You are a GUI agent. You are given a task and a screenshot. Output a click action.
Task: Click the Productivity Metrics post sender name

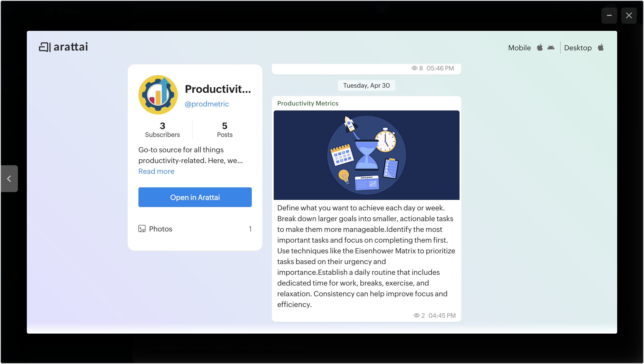(x=307, y=103)
